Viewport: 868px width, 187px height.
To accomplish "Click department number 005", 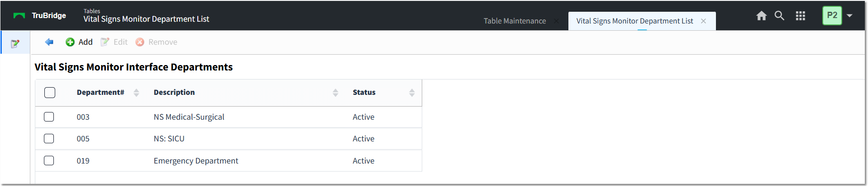I will coord(83,139).
